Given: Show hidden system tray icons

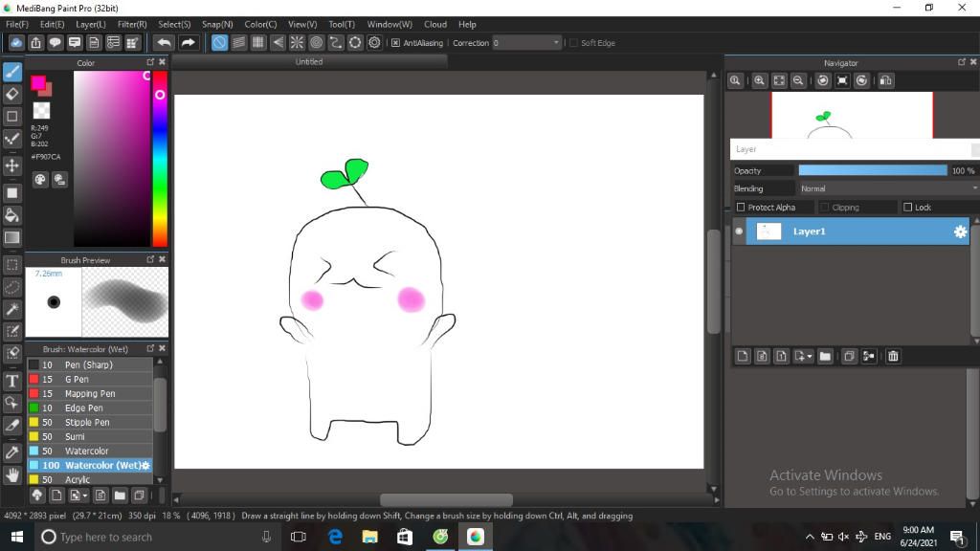Looking at the screenshot, I should tap(810, 537).
